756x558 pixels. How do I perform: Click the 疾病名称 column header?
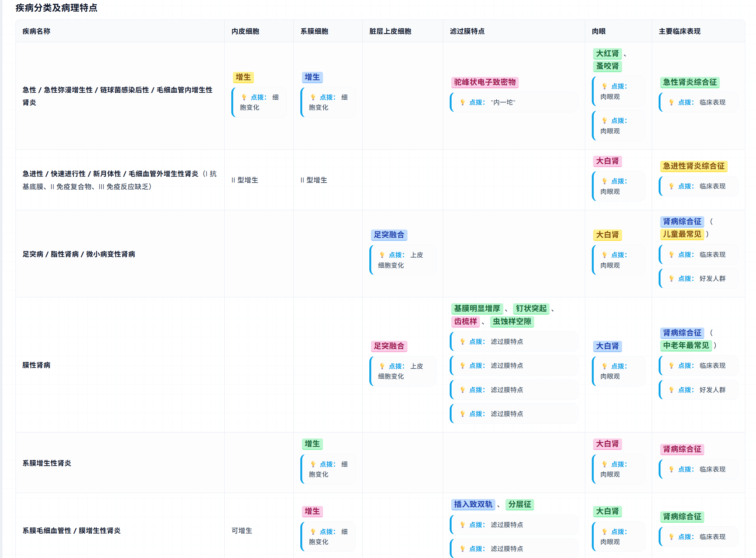click(37, 31)
